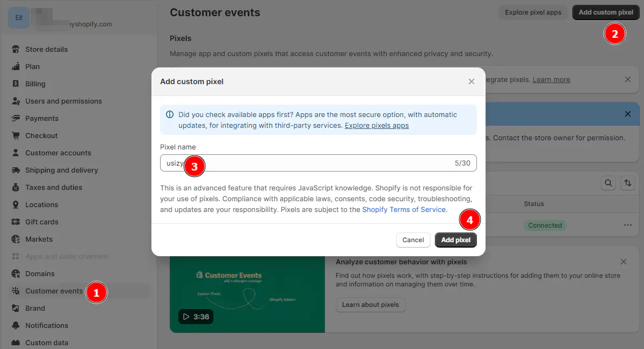Screen dimensions: 644x349
Task: Click the sort icon in pixels table
Action: [627, 183]
